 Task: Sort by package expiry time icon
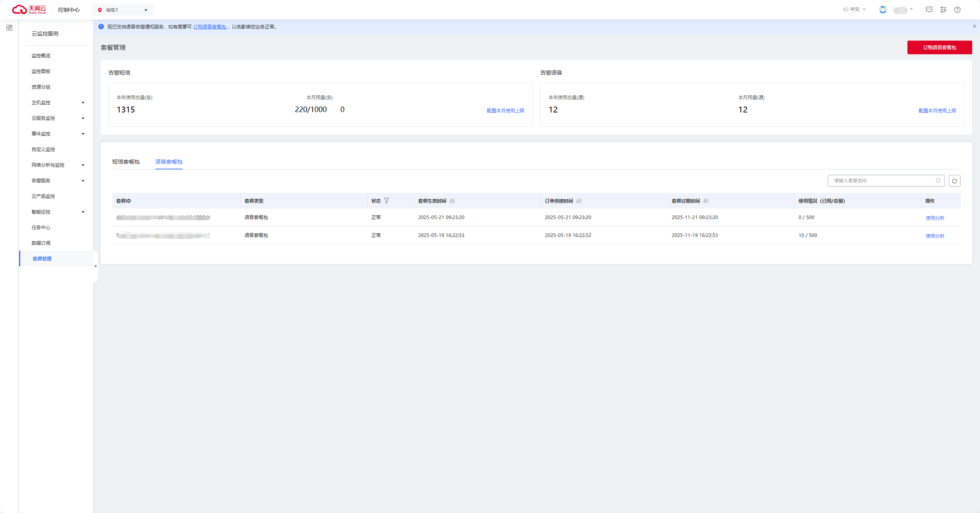point(706,201)
